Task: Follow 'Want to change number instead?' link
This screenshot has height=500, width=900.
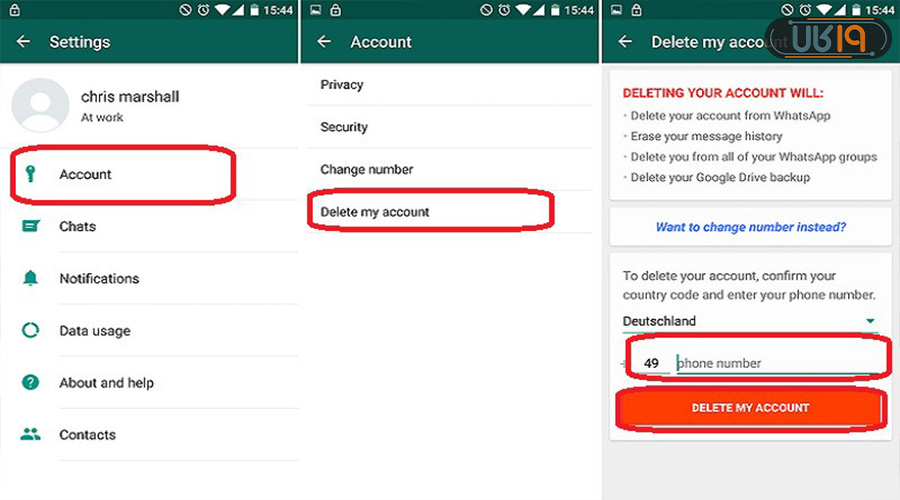Action: tap(750, 227)
